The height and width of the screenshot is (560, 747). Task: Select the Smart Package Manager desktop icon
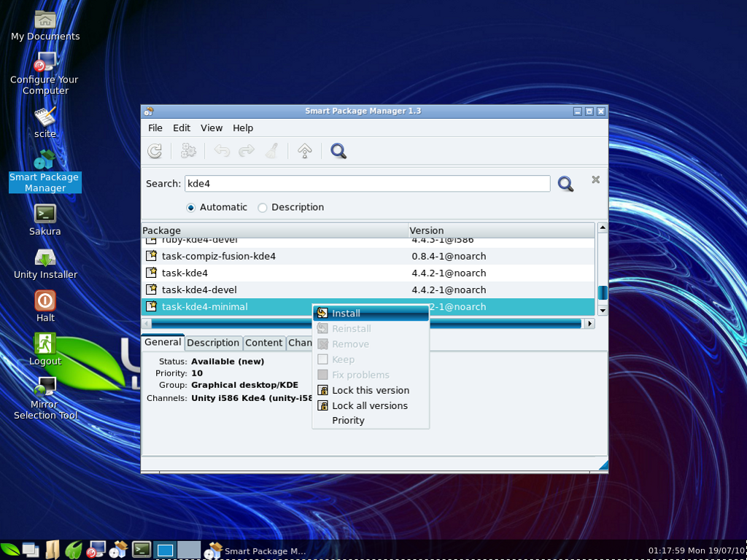[x=45, y=160]
